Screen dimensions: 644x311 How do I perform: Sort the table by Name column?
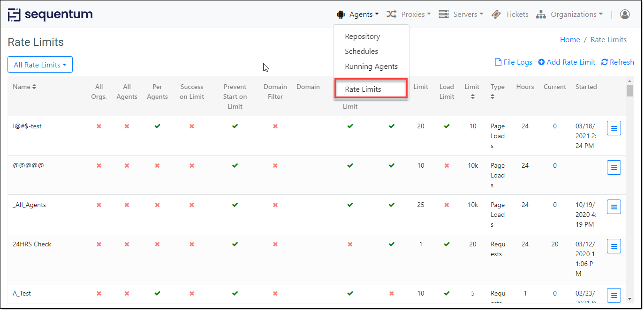point(24,87)
